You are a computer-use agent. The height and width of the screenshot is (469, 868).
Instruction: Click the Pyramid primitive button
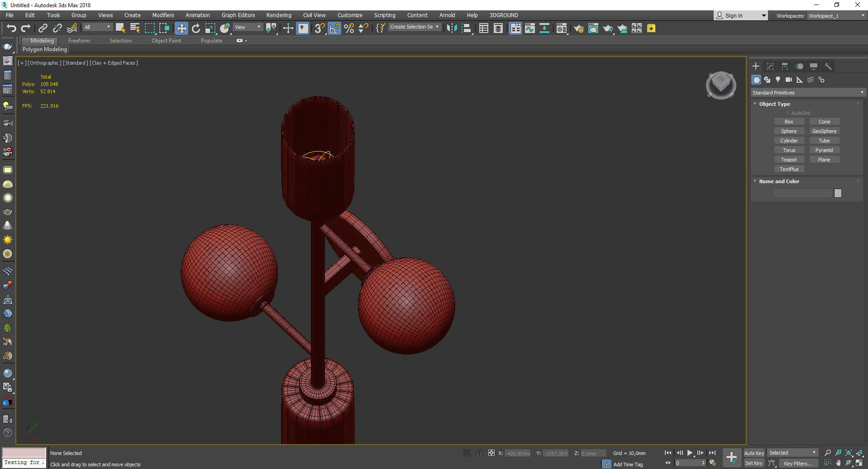824,150
